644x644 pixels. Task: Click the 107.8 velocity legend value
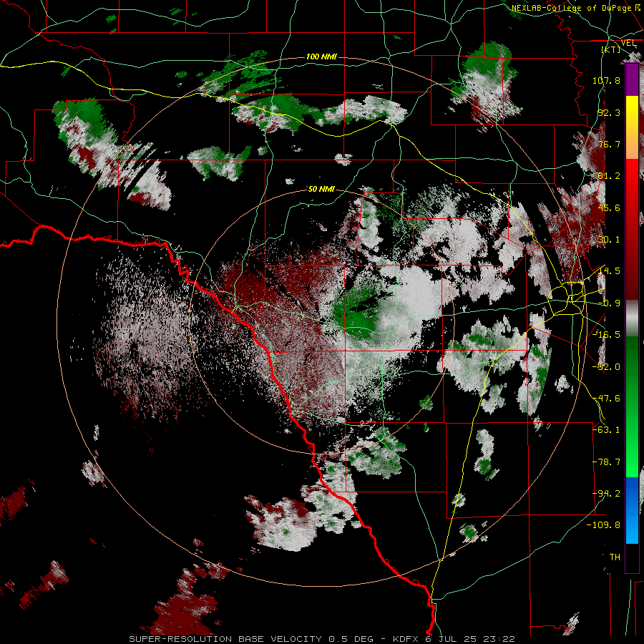pos(606,80)
